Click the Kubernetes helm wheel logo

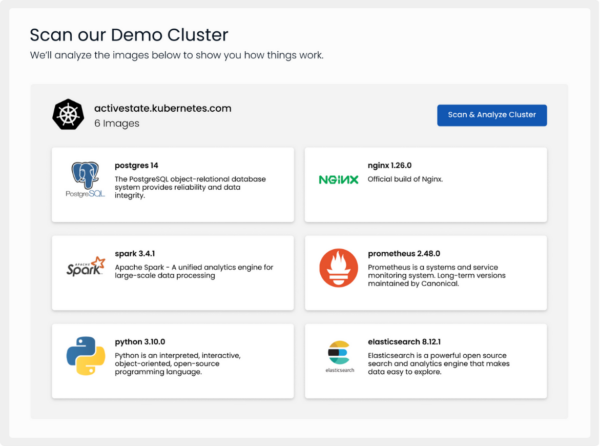coord(69,115)
